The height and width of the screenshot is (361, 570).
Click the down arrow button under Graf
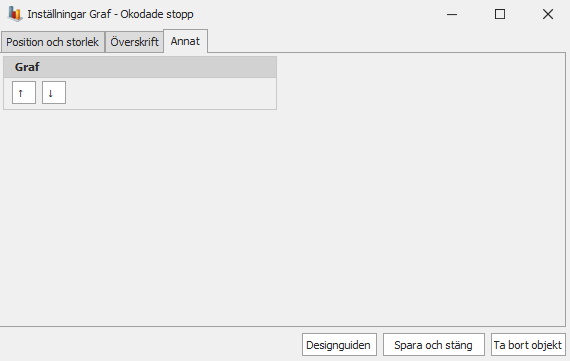(x=54, y=93)
